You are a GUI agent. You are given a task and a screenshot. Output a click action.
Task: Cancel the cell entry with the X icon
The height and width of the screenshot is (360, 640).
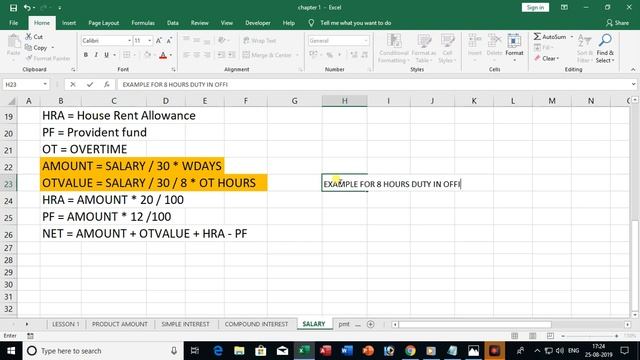pos(73,84)
